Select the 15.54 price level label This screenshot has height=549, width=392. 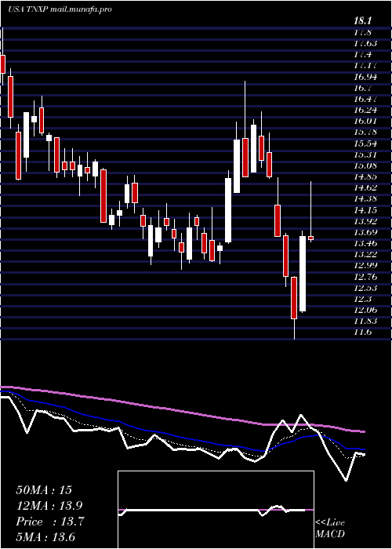pyautogui.click(x=365, y=144)
